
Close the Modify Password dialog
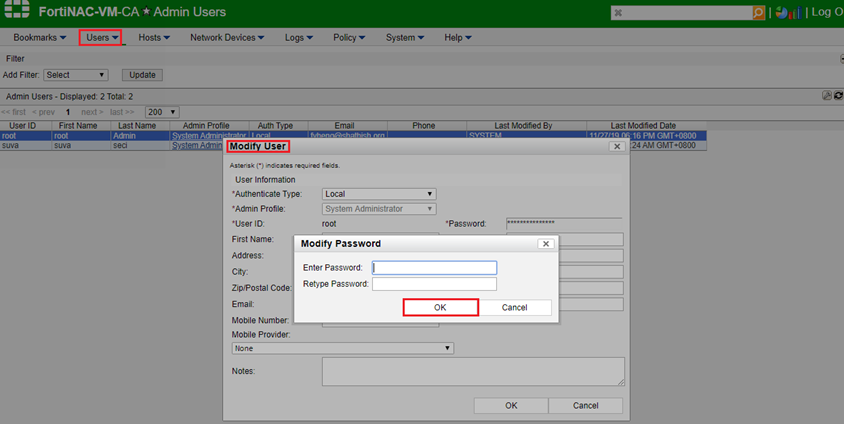click(546, 243)
